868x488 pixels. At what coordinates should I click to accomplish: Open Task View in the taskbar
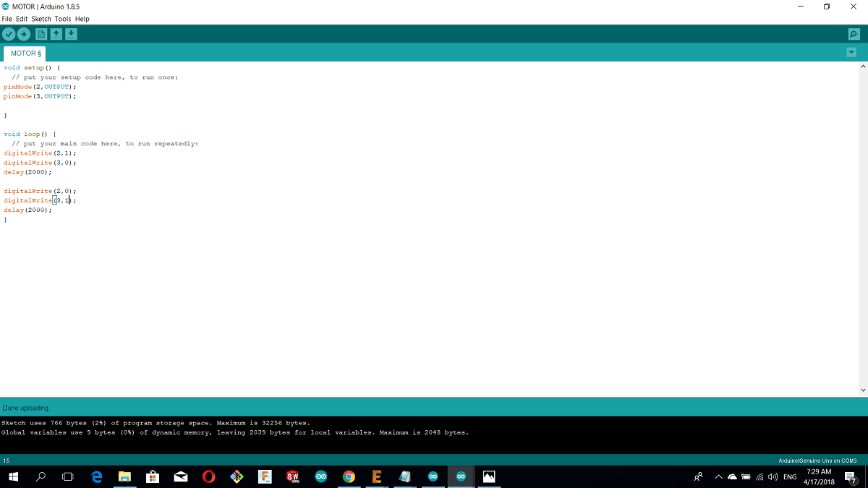click(x=68, y=476)
